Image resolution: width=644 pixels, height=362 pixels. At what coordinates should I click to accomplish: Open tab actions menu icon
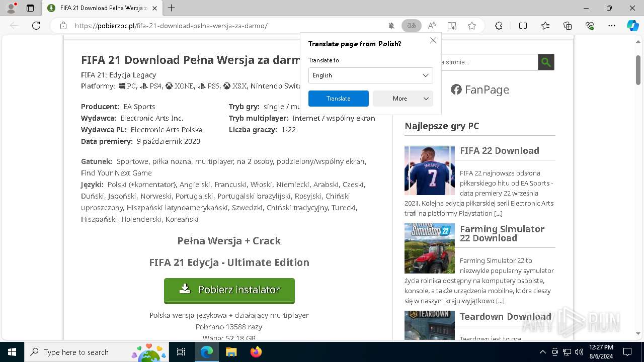coord(30,8)
